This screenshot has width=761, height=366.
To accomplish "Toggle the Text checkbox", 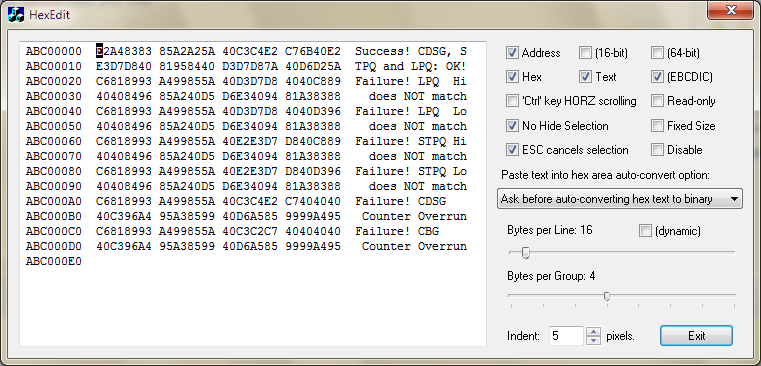I will (x=586, y=77).
